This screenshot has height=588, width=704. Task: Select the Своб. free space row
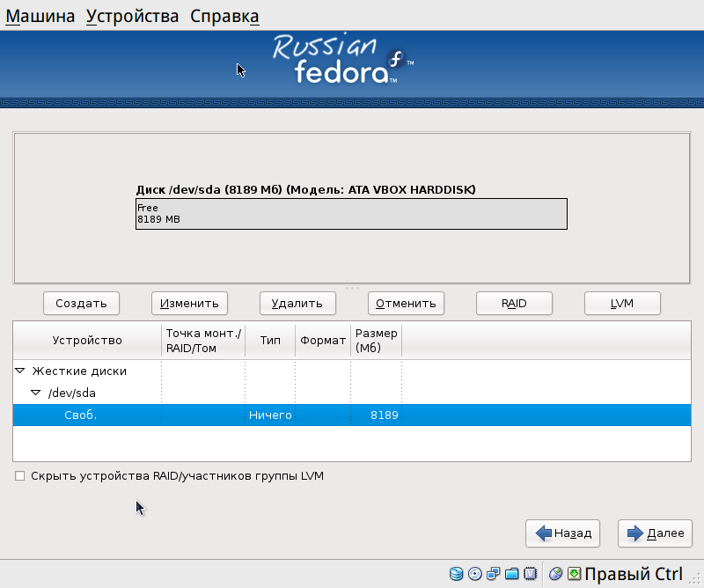(352, 415)
